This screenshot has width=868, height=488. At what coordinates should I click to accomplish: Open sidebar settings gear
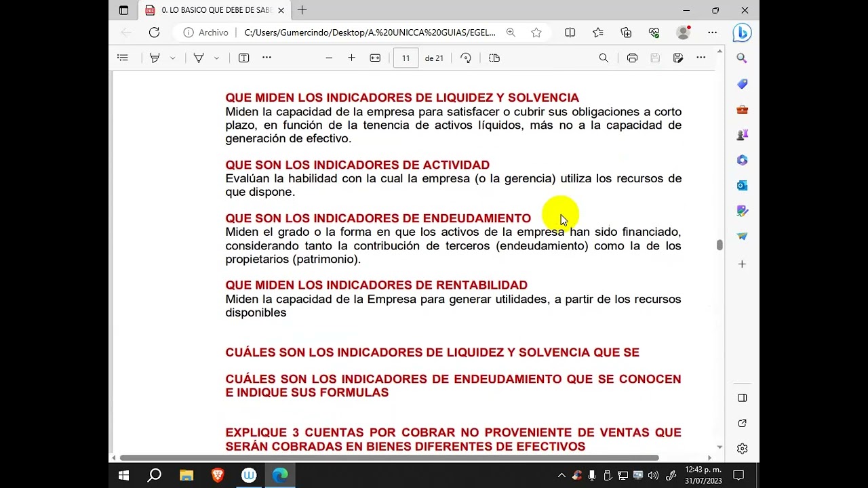(742, 449)
